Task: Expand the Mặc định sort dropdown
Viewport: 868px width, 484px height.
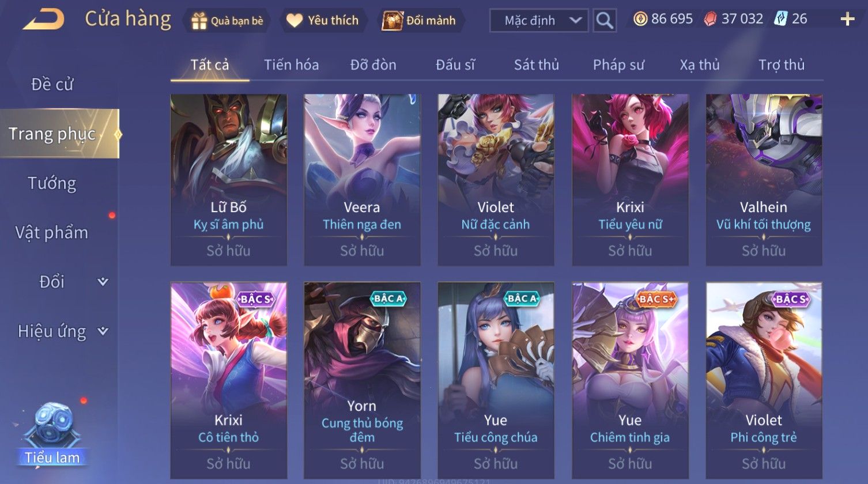Action: pyautogui.click(x=539, y=21)
